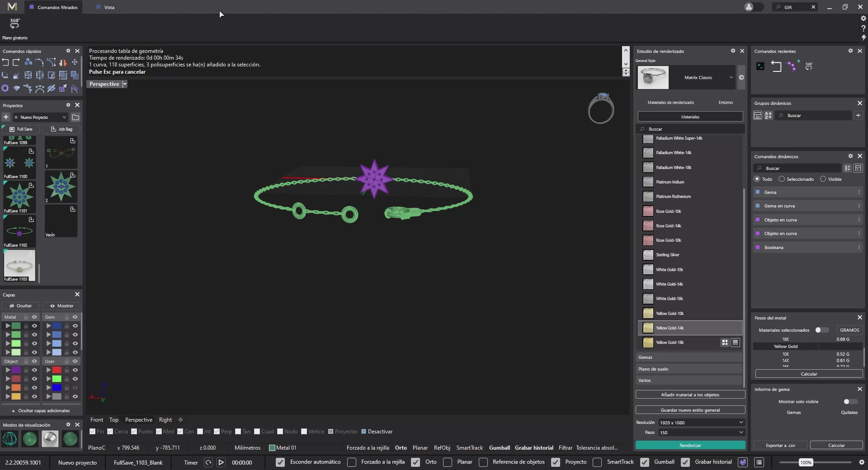Screen dimensions: 868x470
Task: Add a new project with the plus icon
Action: [6, 117]
